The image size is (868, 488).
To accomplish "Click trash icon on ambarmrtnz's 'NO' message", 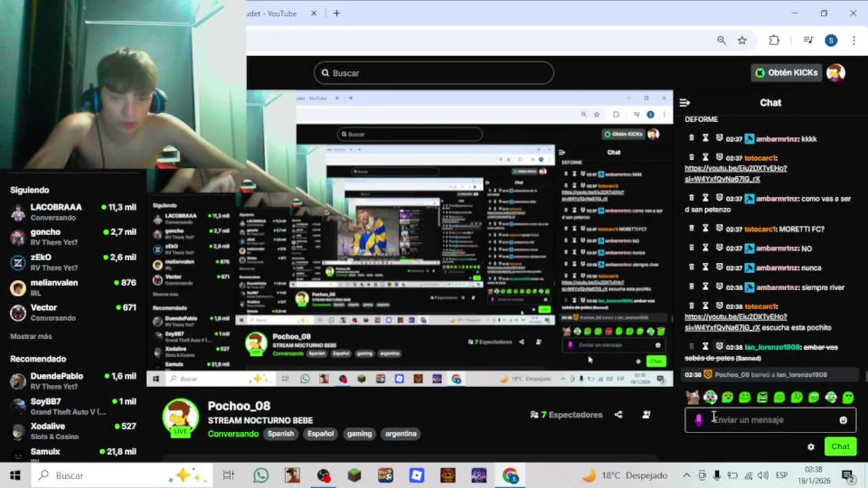I will coord(692,248).
